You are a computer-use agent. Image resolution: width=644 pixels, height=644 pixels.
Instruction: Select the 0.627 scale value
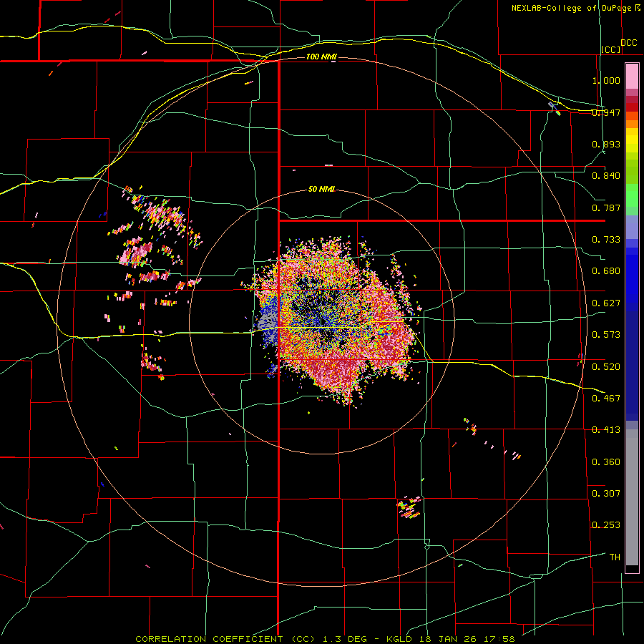tap(606, 303)
